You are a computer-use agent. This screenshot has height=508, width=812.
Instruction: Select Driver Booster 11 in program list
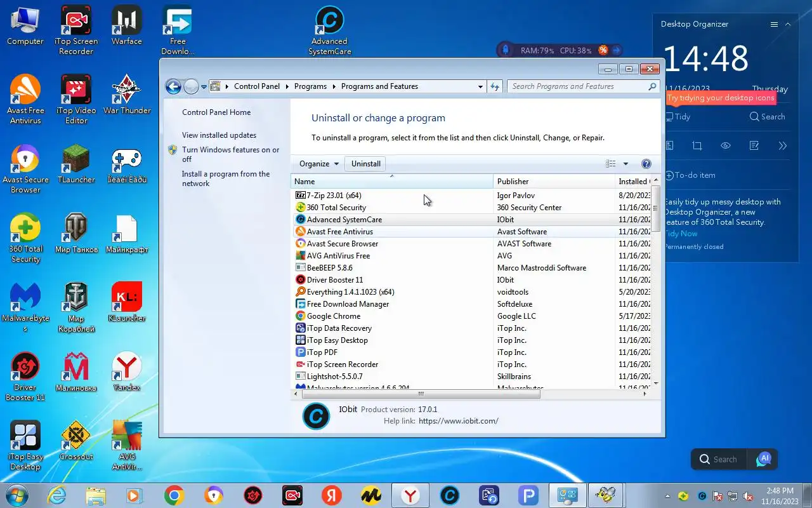click(x=472, y=279)
